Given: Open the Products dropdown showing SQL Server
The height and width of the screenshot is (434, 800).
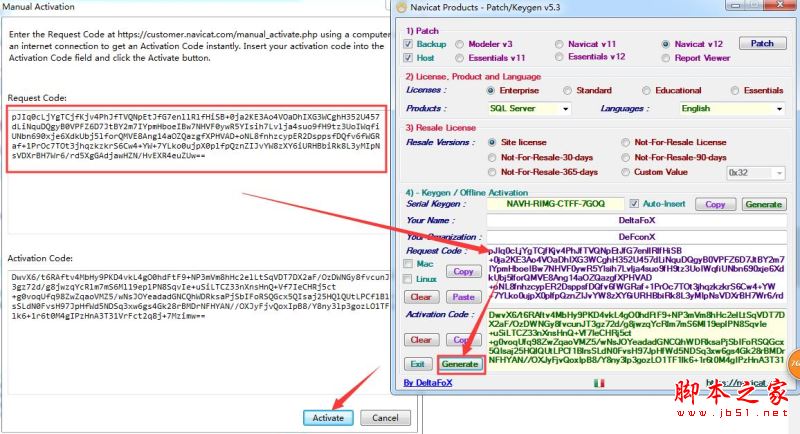Looking at the screenshot, I should click(x=529, y=109).
